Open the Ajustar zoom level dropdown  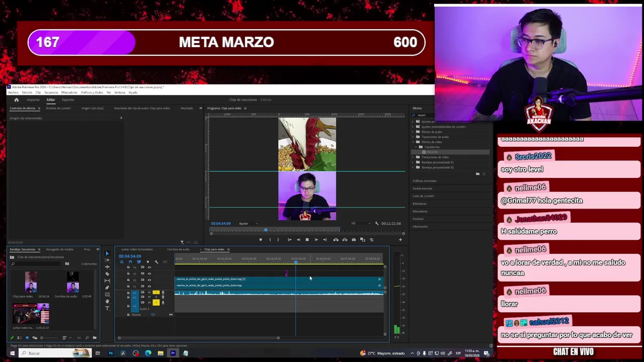248,223
